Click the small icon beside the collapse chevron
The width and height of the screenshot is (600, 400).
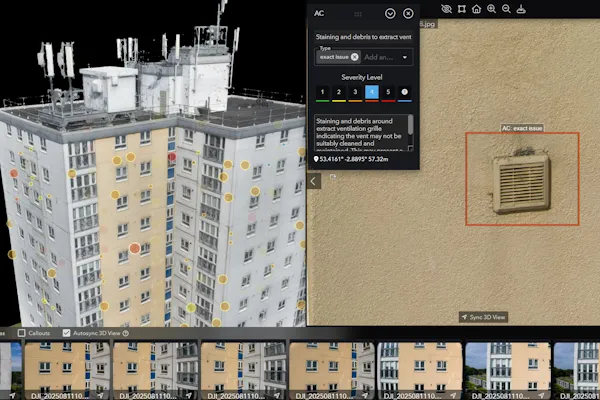tap(333, 177)
